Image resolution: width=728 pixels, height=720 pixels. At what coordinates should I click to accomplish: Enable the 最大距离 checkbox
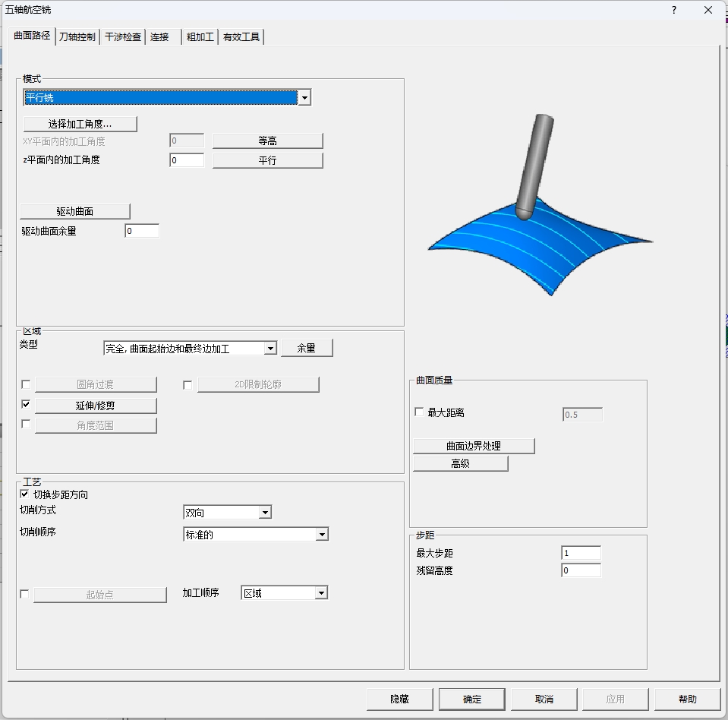(x=419, y=412)
